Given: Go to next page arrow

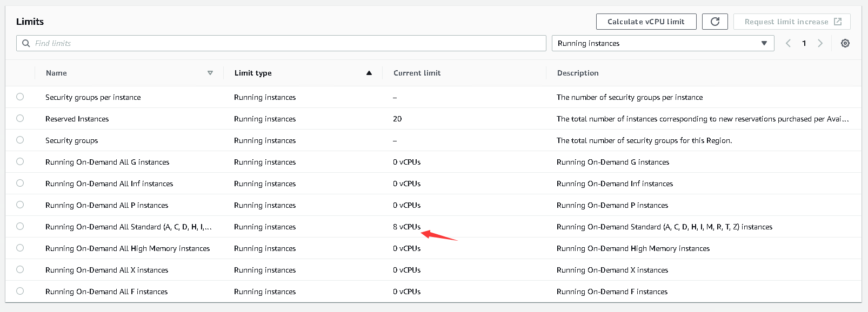Looking at the screenshot, I should (820, 43).
